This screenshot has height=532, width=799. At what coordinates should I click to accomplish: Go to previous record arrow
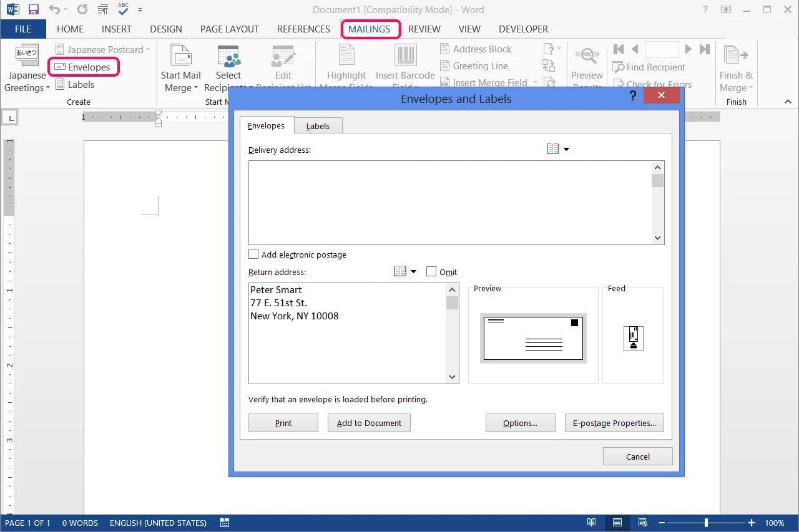[x=635, y=49]
